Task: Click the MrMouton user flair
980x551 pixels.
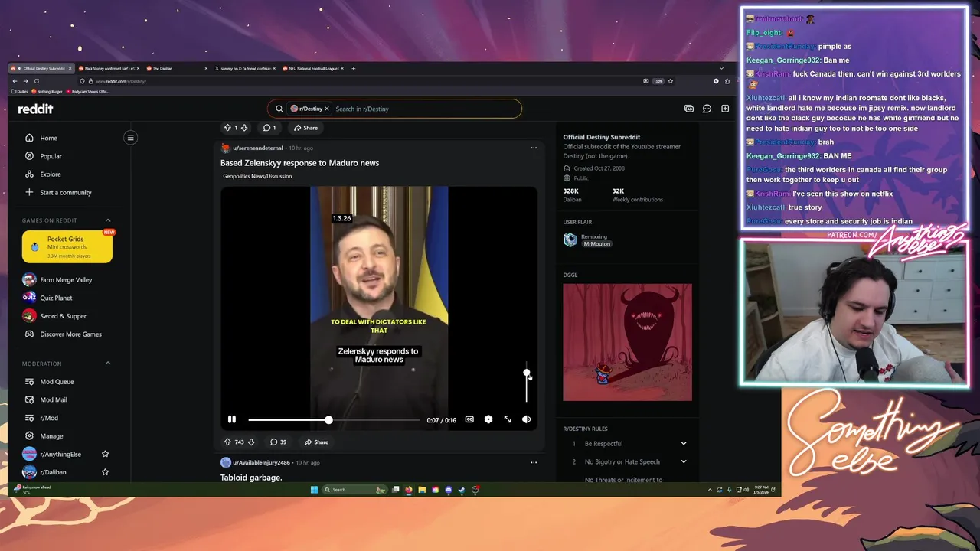Action: [x=596, y=243]
